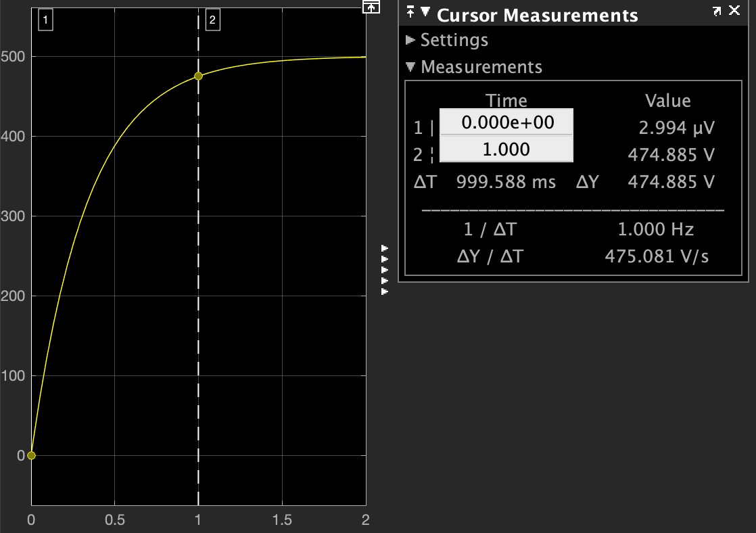The height and width of the screenshot is (533, 756).
Task: Click the 100 y-axis tick label
Action: click(x=13, y=375)
